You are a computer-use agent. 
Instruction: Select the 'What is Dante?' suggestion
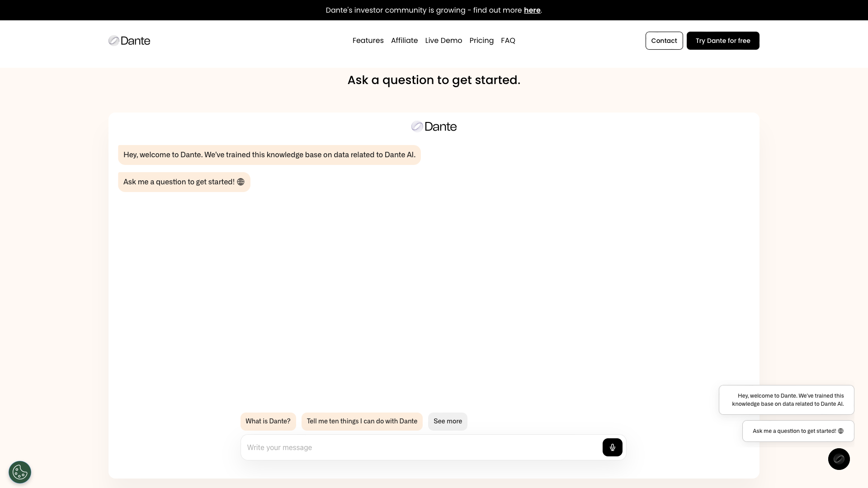click(x=268, y=421)
